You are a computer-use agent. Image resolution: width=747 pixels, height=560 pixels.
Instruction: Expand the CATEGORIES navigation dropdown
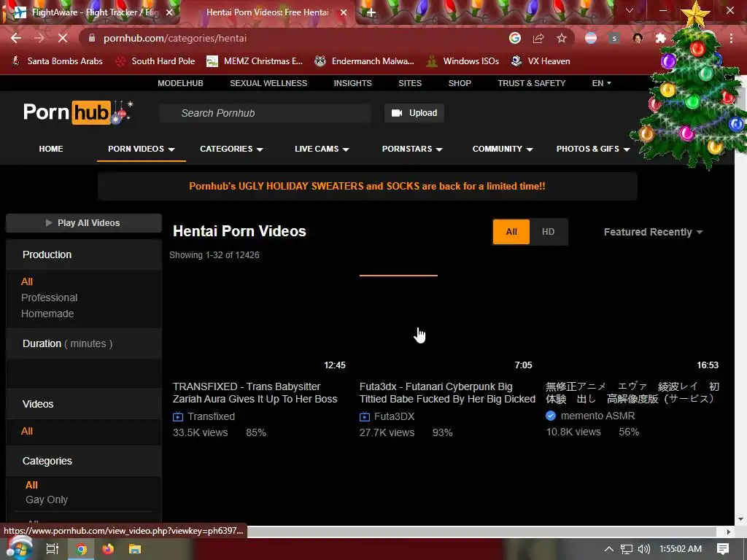[231, 149]
